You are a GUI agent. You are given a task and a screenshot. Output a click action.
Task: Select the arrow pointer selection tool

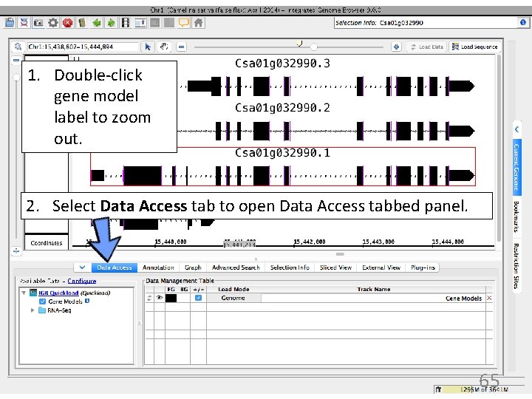[x=148, y=47]
